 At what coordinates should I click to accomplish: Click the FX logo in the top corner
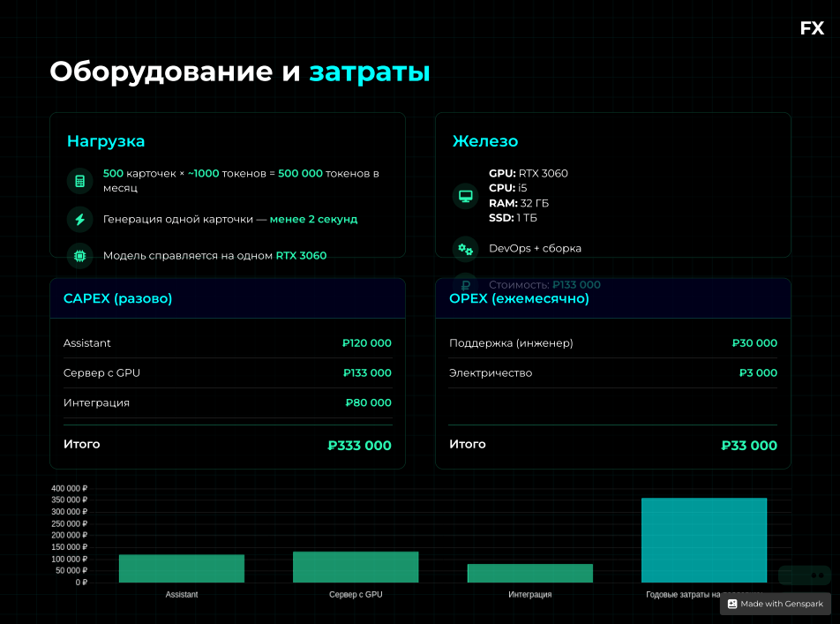(811, 28)
